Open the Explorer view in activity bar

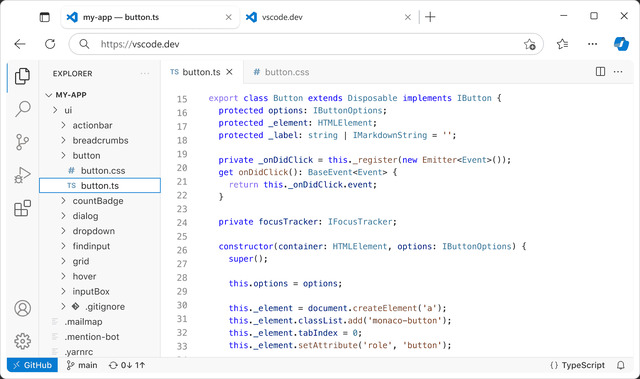tap(22, 76)
